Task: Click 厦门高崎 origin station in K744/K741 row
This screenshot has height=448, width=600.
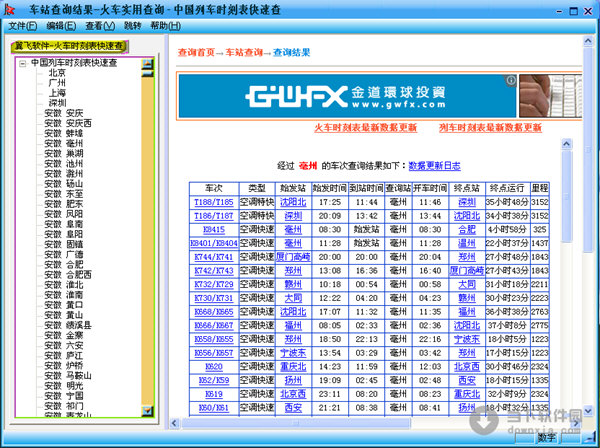Action: (x=293, y=257)
